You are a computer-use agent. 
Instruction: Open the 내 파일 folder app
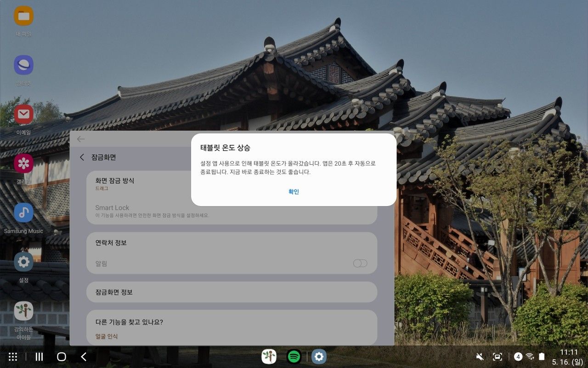click(x=23, y=17)
